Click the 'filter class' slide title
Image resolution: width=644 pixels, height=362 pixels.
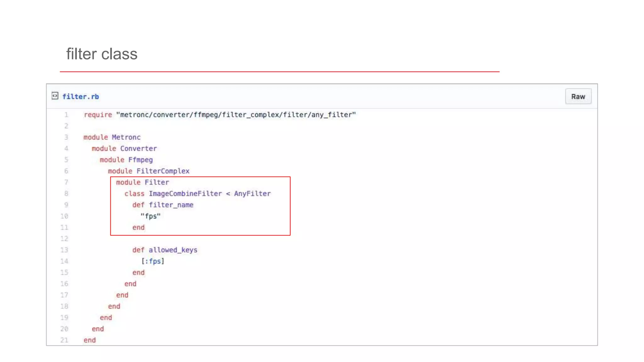click(x=102, y=54)
